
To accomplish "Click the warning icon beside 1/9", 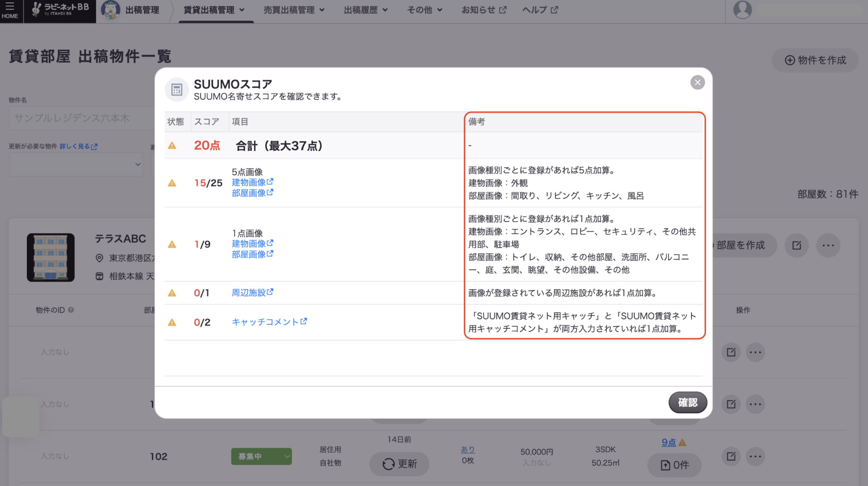I will coord(172,245).
